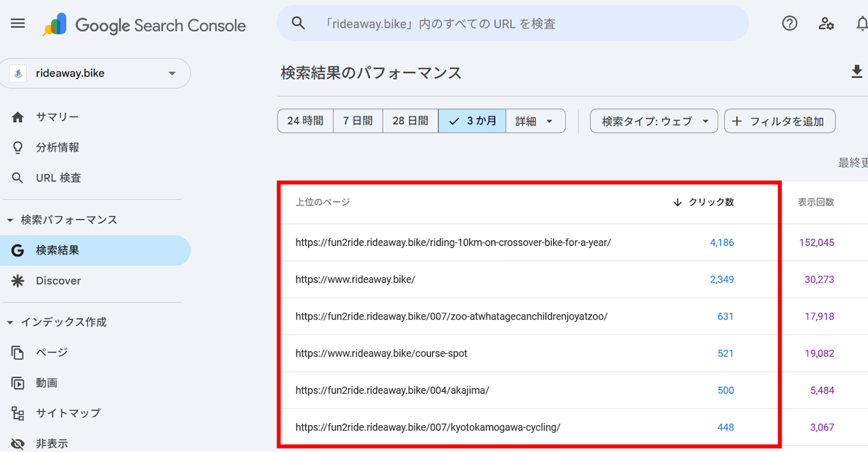Image resolution: width=868 pixels, height=452 pixels.
Task: Click the plus icon in フィルタを追加
Action: point(737,121)
